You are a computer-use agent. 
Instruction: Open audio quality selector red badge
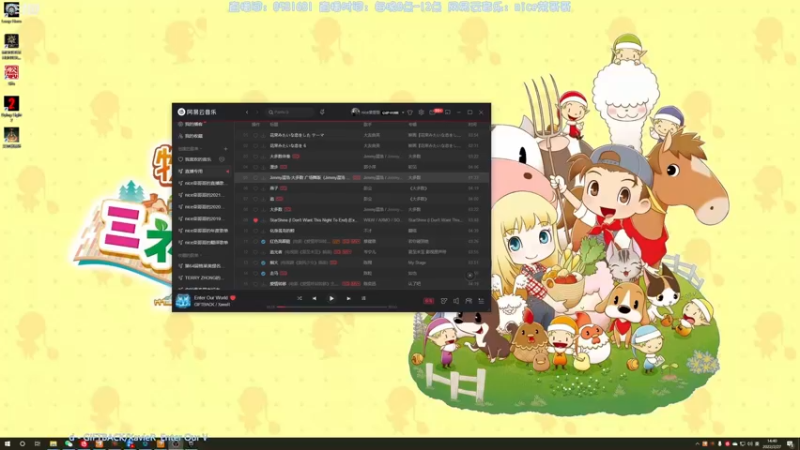[x=429, y=301]
